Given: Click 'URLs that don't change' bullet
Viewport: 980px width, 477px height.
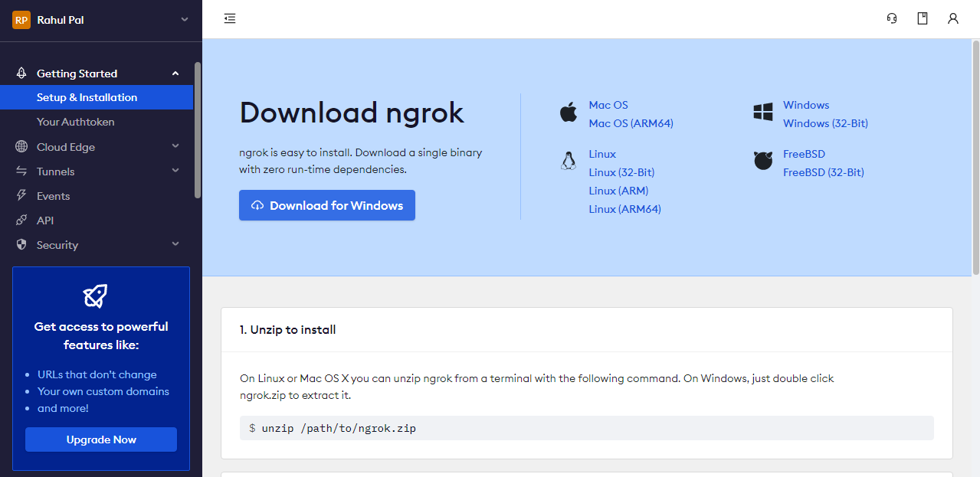Looking at the screenshot, I should (x=97, y=374).
